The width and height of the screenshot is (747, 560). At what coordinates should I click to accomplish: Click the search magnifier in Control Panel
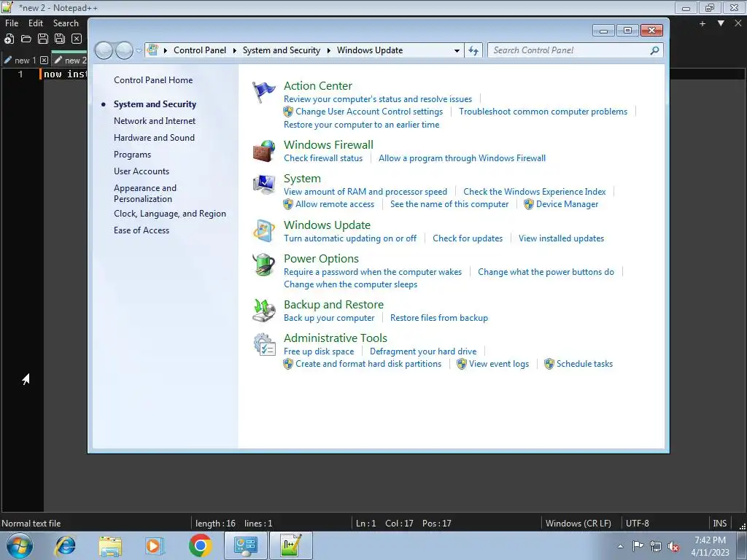(654, 50)
